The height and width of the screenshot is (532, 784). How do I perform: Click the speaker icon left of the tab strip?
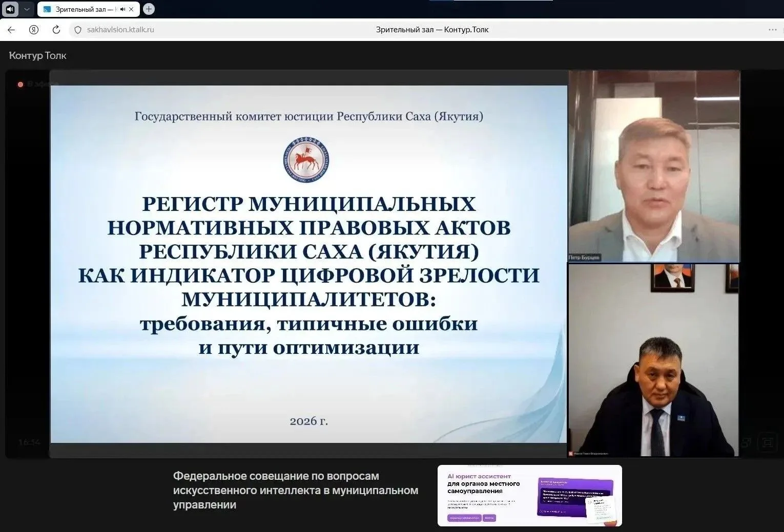[x=11, y=9]
